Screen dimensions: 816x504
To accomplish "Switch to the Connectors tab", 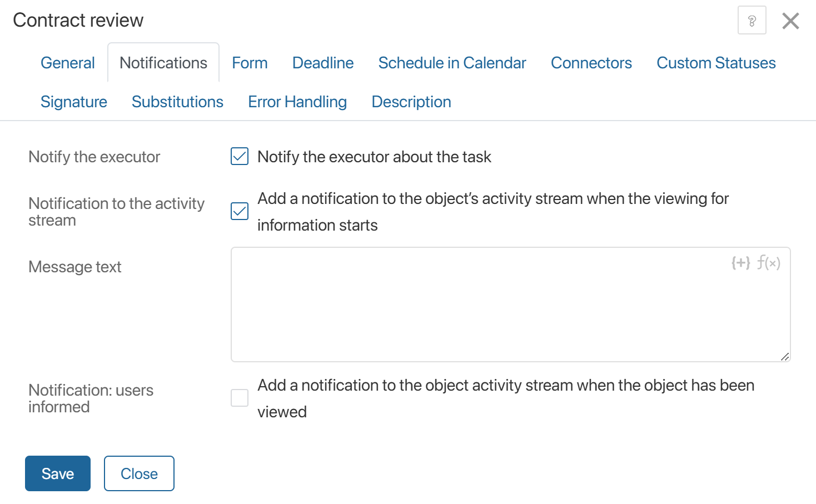I will pos(591,63).
